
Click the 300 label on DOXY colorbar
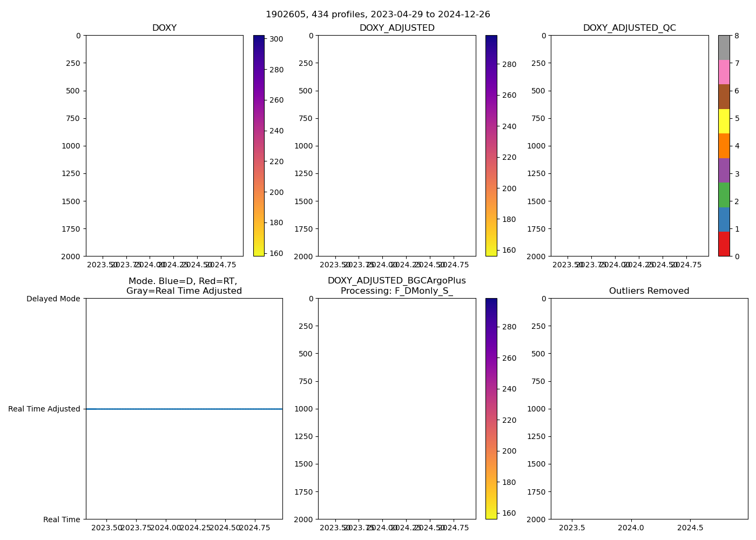click(276, 39)
